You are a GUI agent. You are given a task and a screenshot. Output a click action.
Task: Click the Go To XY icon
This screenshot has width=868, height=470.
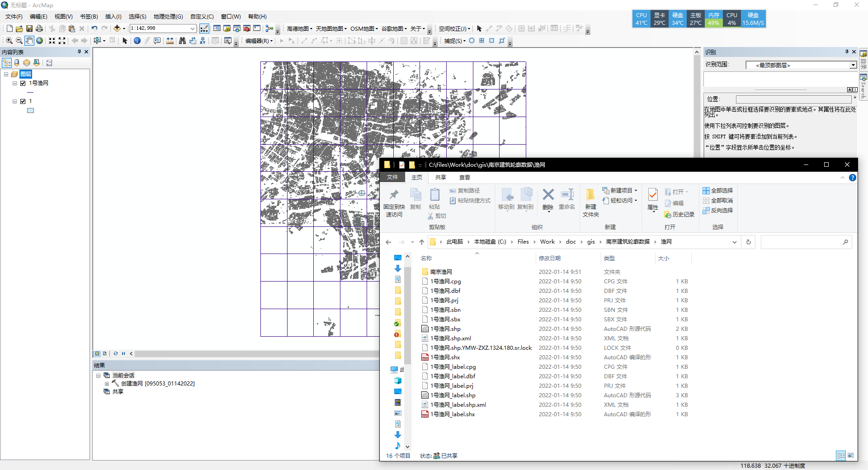click(x=203, y=41)
